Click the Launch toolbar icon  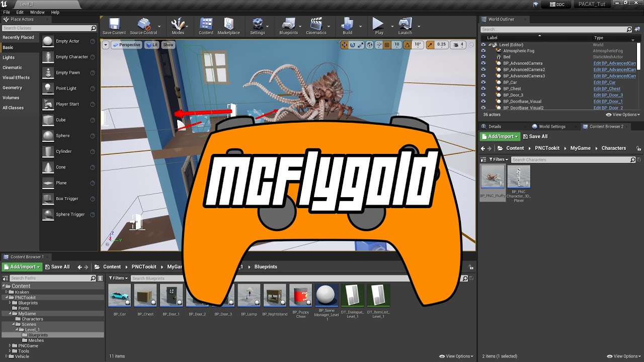pos(405,26)
